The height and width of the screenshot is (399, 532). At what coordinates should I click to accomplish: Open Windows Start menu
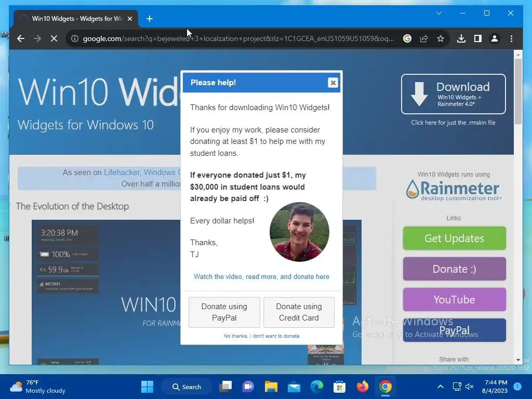(x=147, y=387)
